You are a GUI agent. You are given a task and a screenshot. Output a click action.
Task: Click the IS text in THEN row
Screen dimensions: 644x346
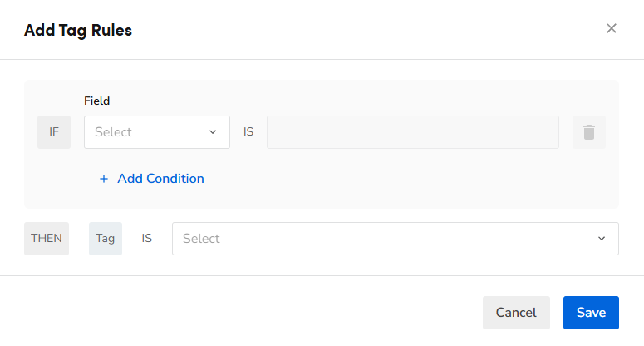(x=147, y=239)
